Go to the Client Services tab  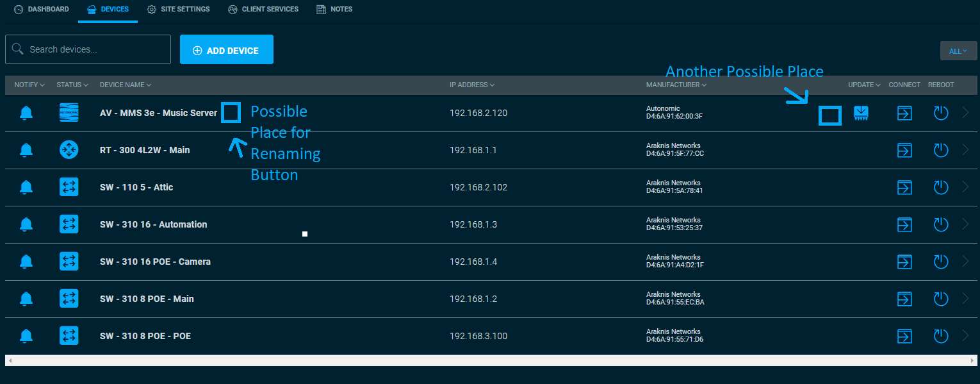tap(263, 10)
